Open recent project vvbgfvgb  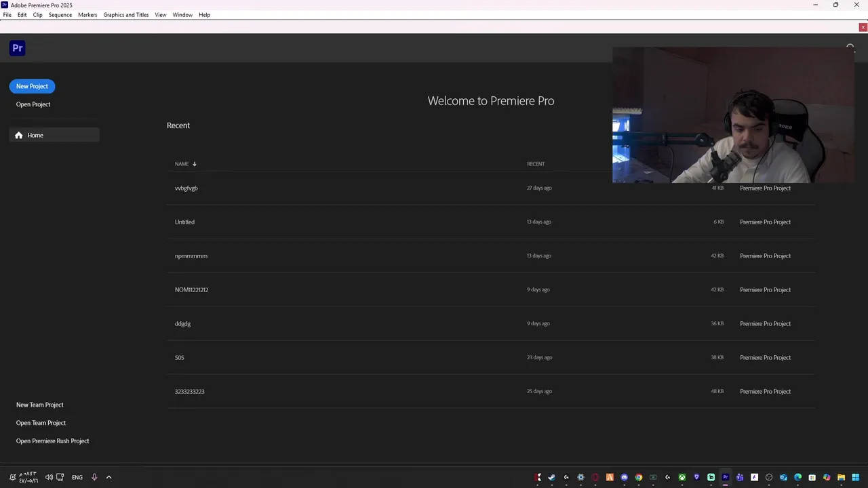[491, 188]
